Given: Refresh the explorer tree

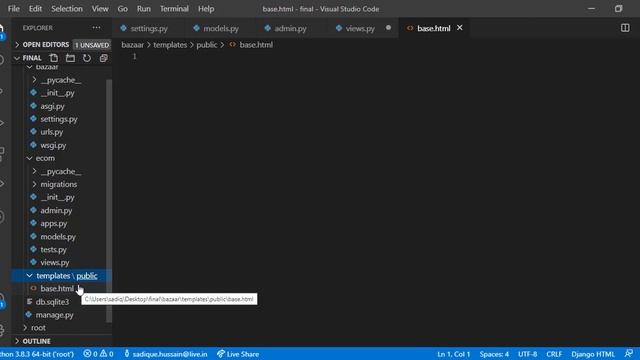Looking at the screenshot, I should [87, 58].
